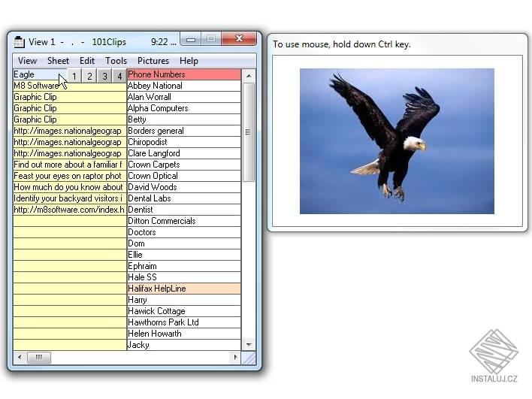Select the first Graphic Clip row

[x=70, y=97]
